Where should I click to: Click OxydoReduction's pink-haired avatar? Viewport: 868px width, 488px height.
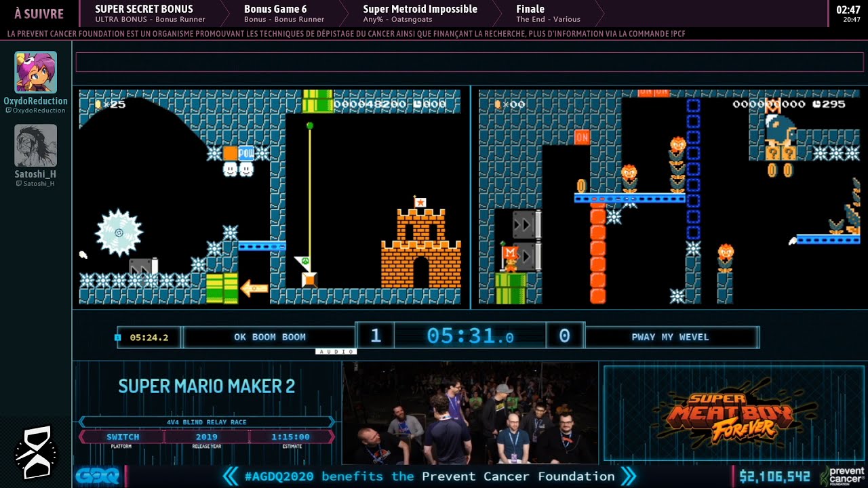pos(36,73)
